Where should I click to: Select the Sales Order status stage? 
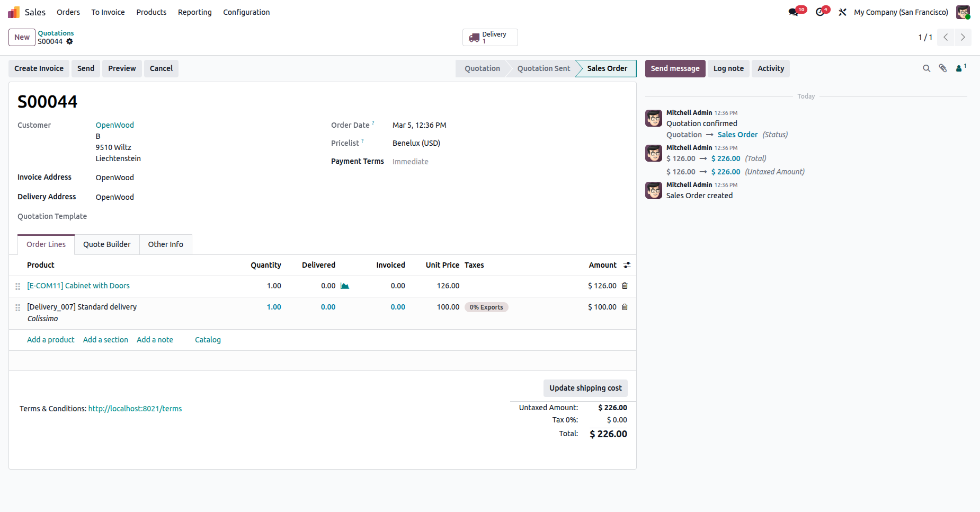pos(607,68)
